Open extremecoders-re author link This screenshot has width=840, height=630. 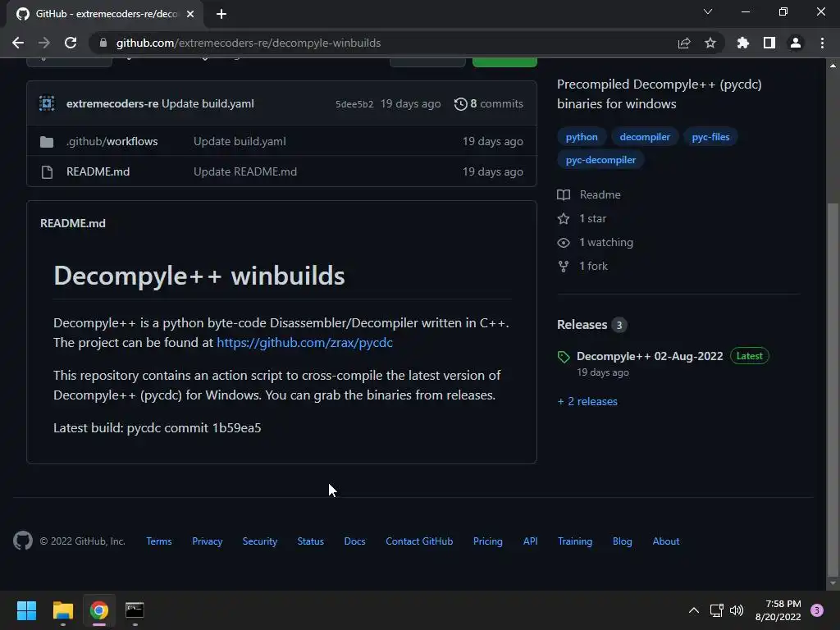112,103
